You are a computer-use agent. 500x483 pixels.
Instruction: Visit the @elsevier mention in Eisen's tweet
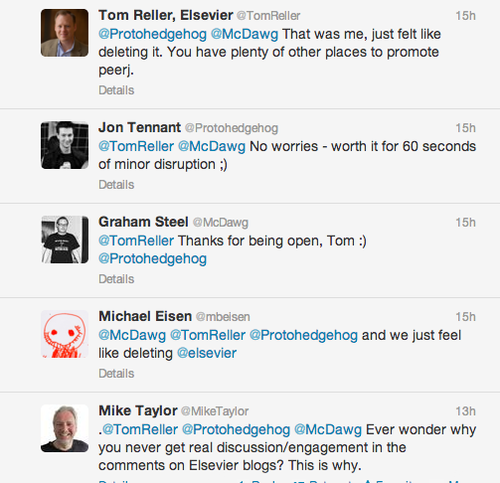click(207, 353)
